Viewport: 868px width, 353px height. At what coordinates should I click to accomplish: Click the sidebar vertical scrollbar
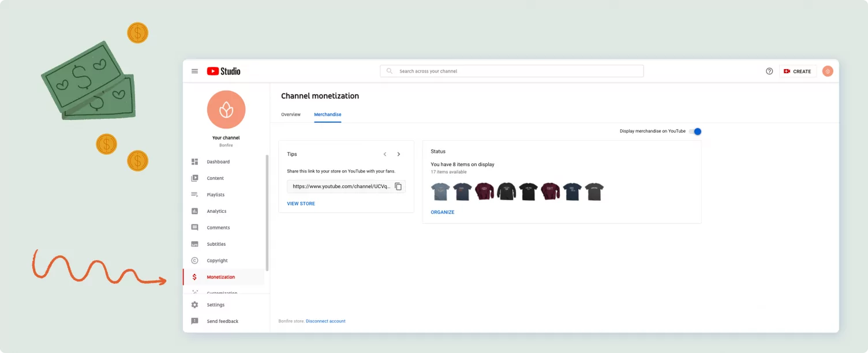pyautogui.click(x=267, y=212)
